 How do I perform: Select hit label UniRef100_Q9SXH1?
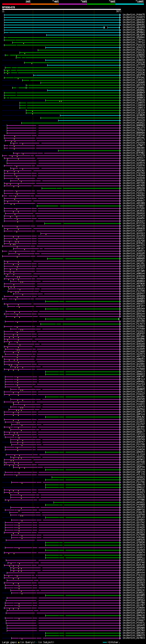(133, 138)
